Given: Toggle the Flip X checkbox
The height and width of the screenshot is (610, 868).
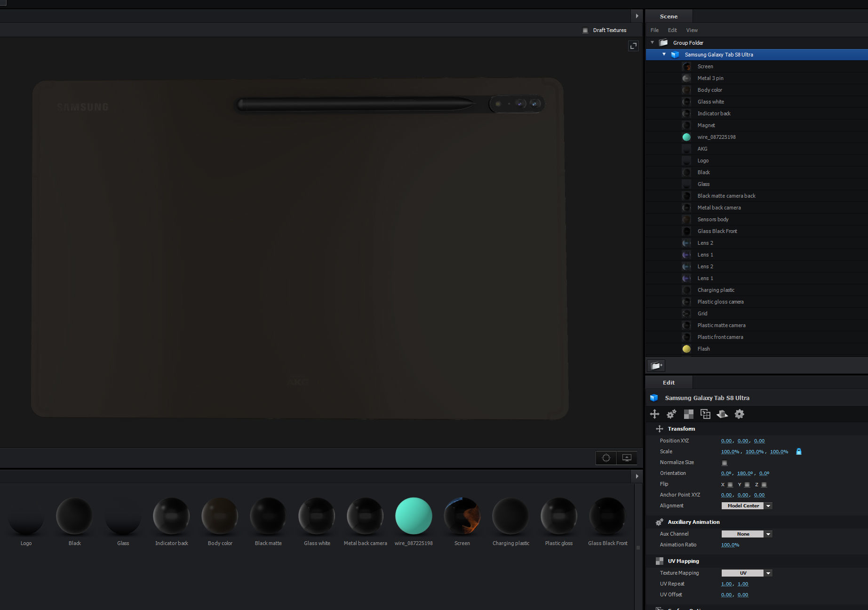Looking at the screenshot, I should click(x=730, y=484).
